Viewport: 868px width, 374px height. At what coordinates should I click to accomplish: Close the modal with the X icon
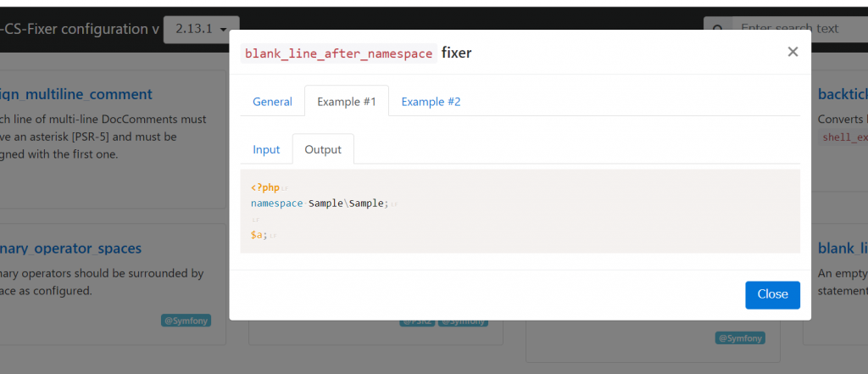click(793, 53)
